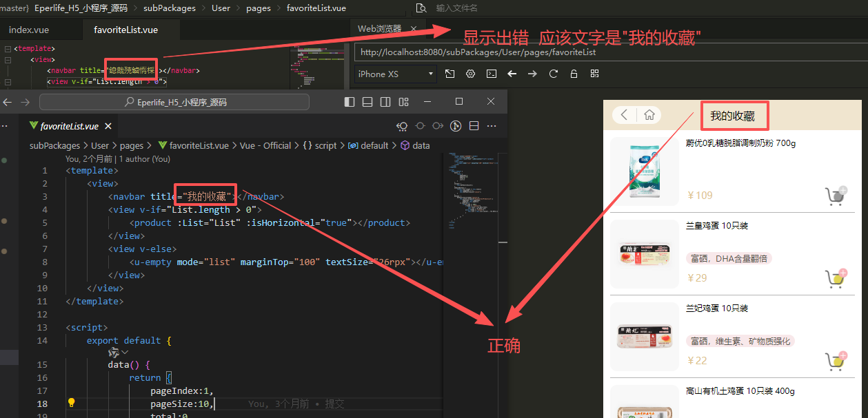Add 蔚优 milk powder to cart
The image size is (868, 418).
[x=836, y=196]
